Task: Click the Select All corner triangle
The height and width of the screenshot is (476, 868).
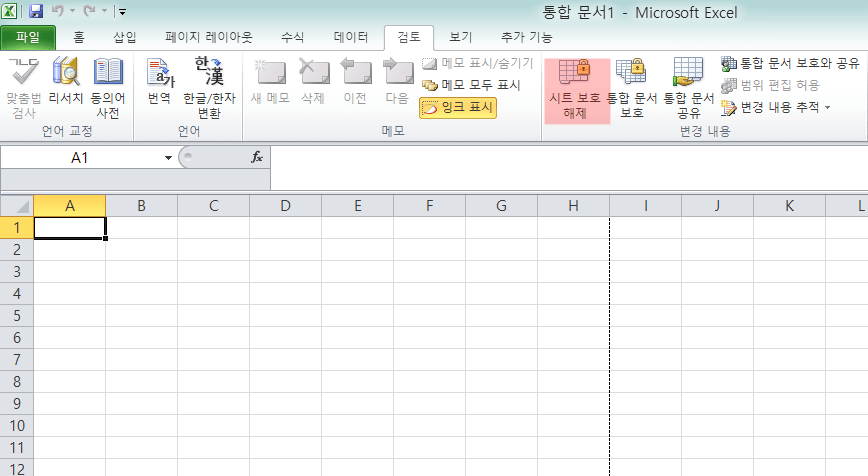Action: coord(17,206)
